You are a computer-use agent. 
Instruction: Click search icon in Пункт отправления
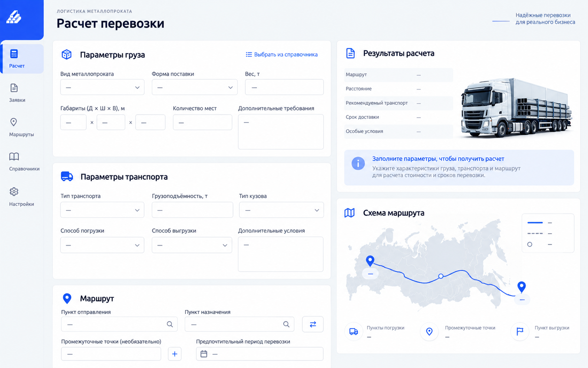(x=170, y=324)
